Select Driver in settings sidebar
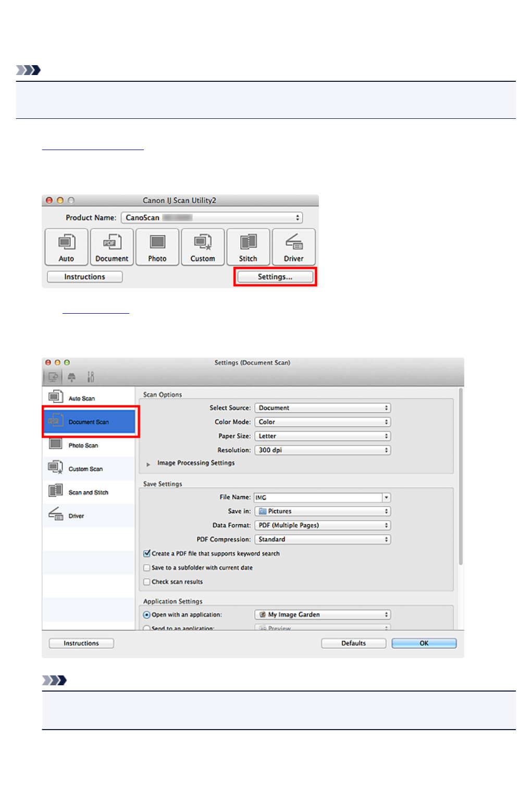Screen dimensions: 532x789 (89, 516)
